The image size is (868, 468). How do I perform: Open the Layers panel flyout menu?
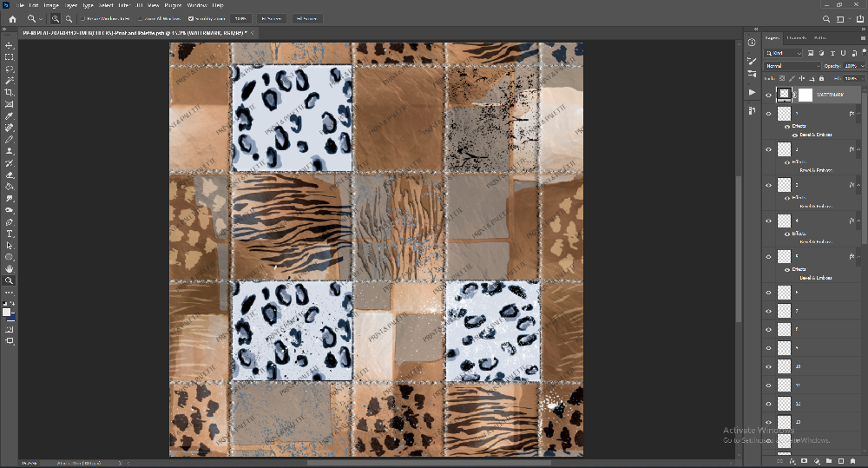(x=863, y=38)
